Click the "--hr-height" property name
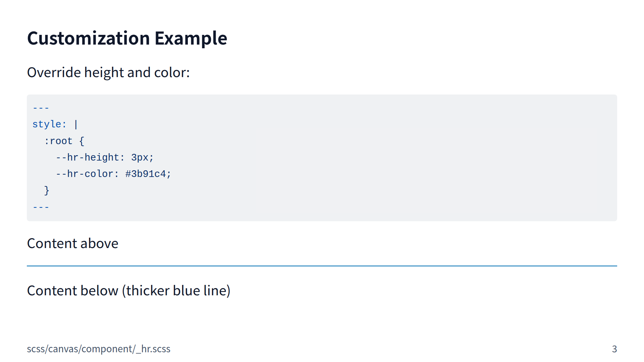The width and height of the screenshot is (644, 362). (87, 158)
